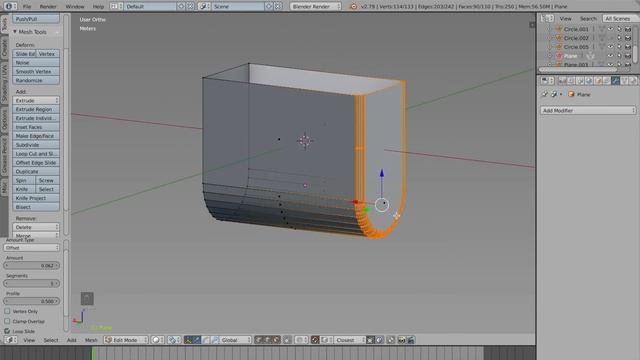Click the Inset Faces button
This screenshot has height=360, width=640.
[x=36, y=127]
